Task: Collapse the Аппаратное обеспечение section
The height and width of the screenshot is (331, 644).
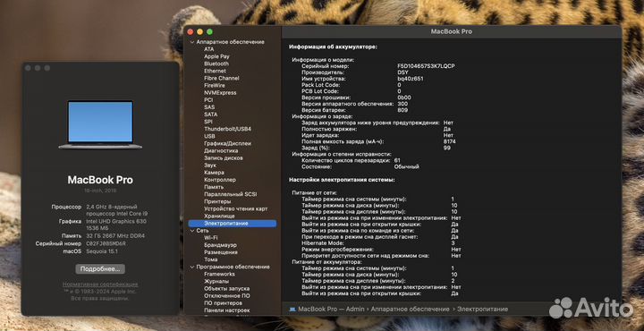Action: pos(191,42)
